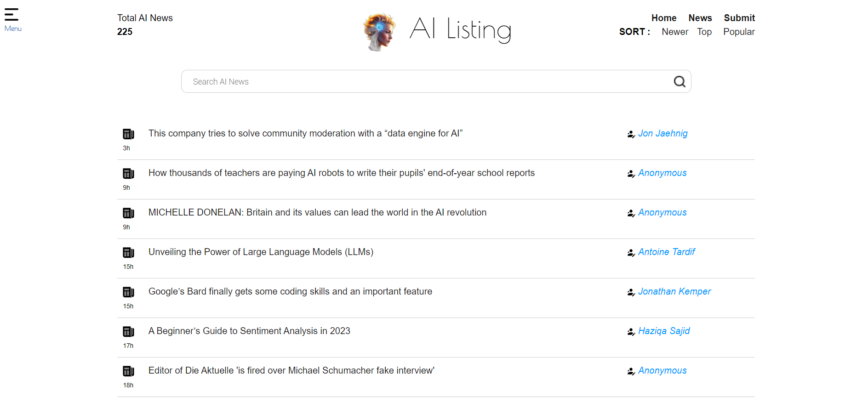Screen dimensions: 868x403
Task: Open the News menu item
Action: click(x=700, y=18)
